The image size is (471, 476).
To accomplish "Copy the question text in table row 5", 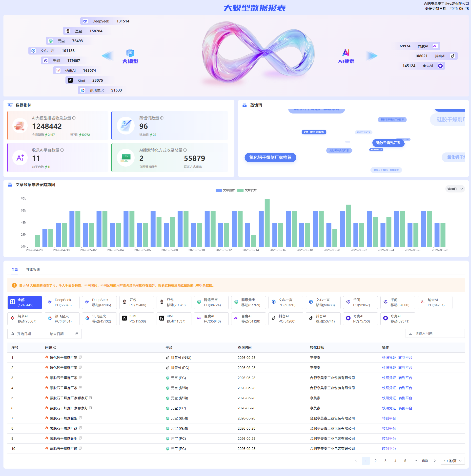I will 91,398.
